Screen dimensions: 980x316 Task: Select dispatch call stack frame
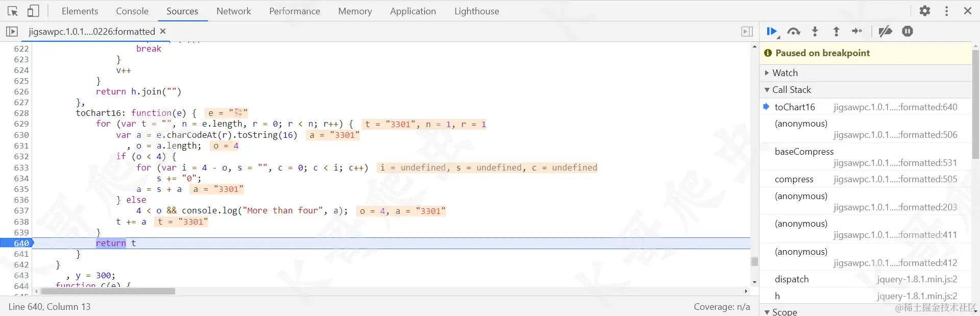(866, 279)
